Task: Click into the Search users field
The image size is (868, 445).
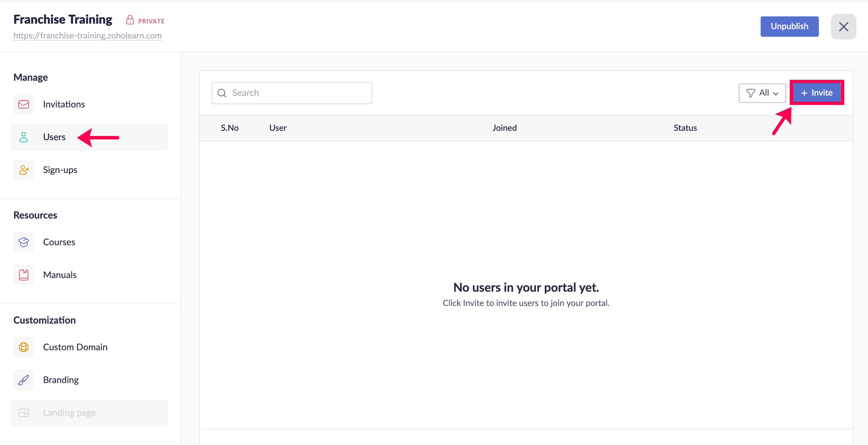Action: coord(297,93)
